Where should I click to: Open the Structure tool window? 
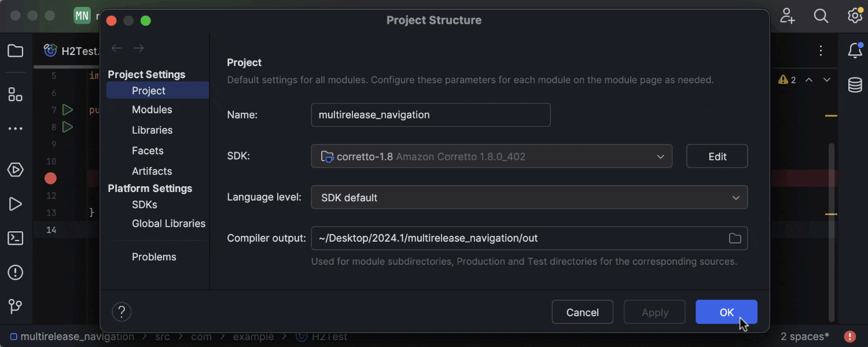[x=16, y=94]
